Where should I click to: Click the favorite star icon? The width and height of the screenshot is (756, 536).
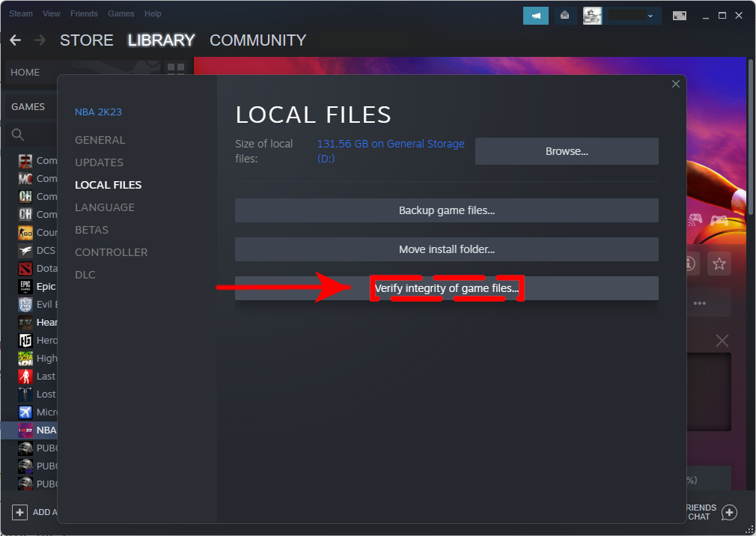point(719,264)
